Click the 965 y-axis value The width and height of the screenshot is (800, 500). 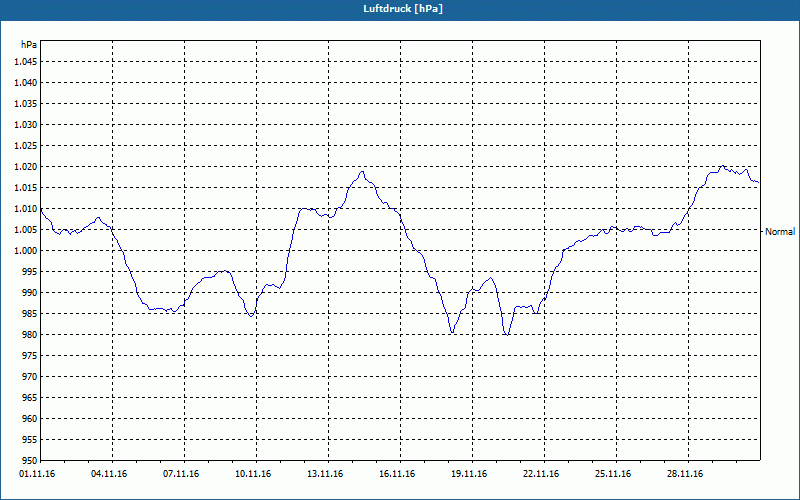tap(30, 397)
